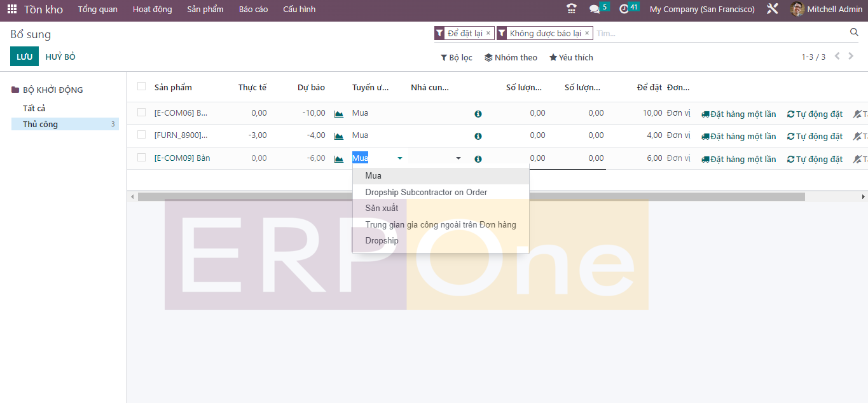Image resolution: width=868 pixels, height=403 pixels.
Task: Click the phone VoIP icon in navbar
Action: click(571, 9)
